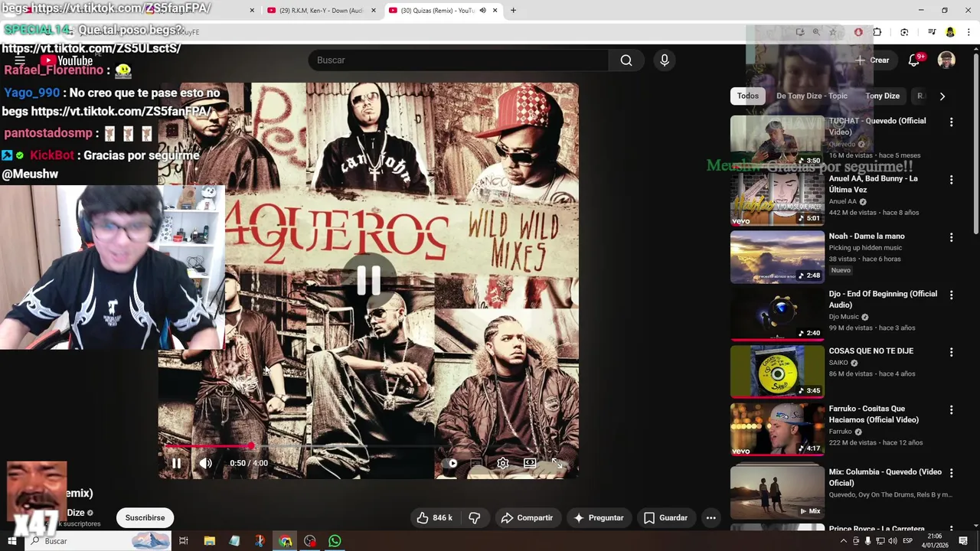Open options for TUCHAT - Quevedo video
Screen dimensions: 980x551
pyautogui.click(x=951, y=122)
